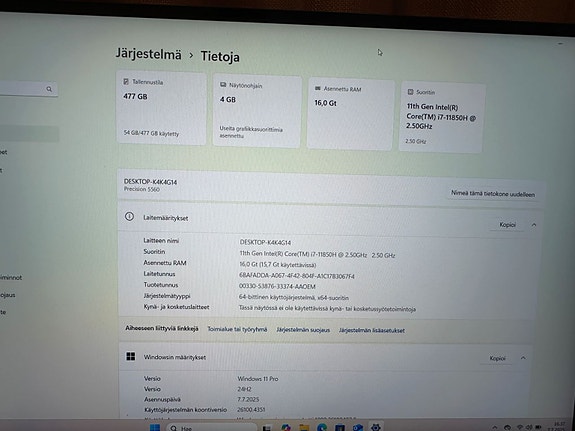Open Outlook from the taskbar
The image size is (575, 431).
tap(358, 428)
